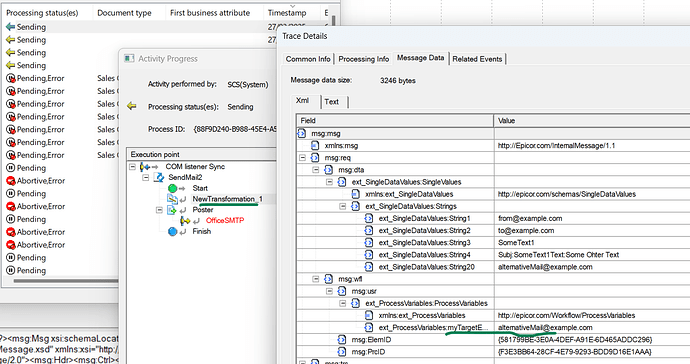Viewport: 690px width, 364px height.
Task: Open the Processing Info tab
Action: [363, 59]
